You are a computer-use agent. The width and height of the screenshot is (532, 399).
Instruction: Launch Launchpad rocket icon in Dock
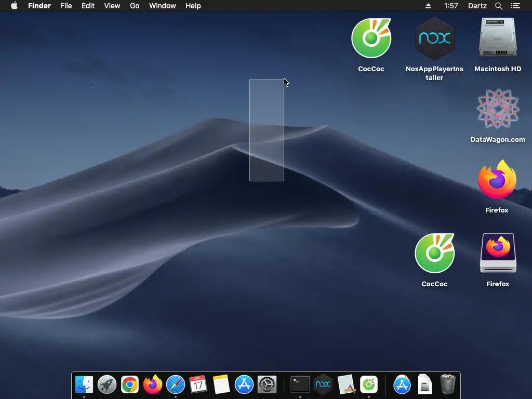click(107, 384)
